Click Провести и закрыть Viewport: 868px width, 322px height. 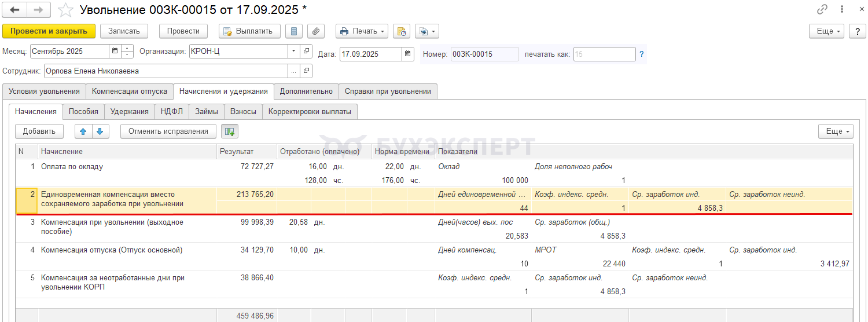49,31
